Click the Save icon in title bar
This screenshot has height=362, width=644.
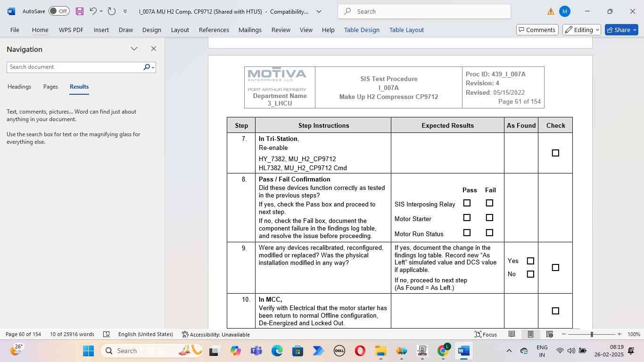pyautogui.click(x=79, y=11)
